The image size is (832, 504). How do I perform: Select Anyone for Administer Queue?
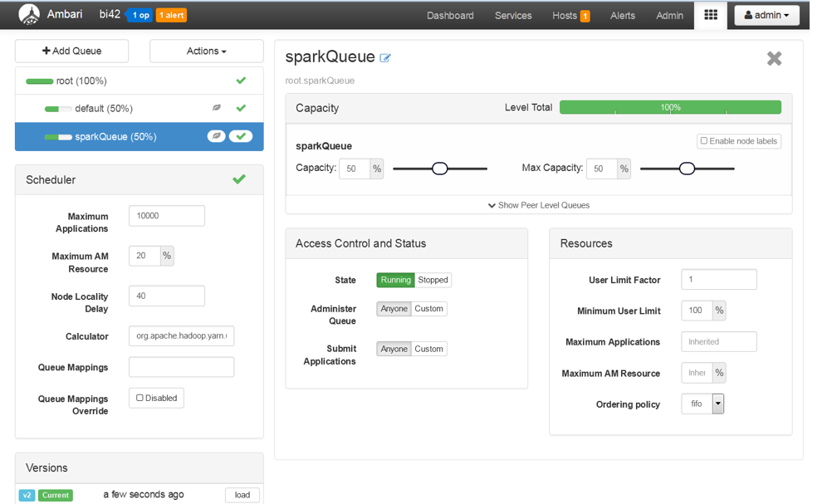[x=394, y=308]
